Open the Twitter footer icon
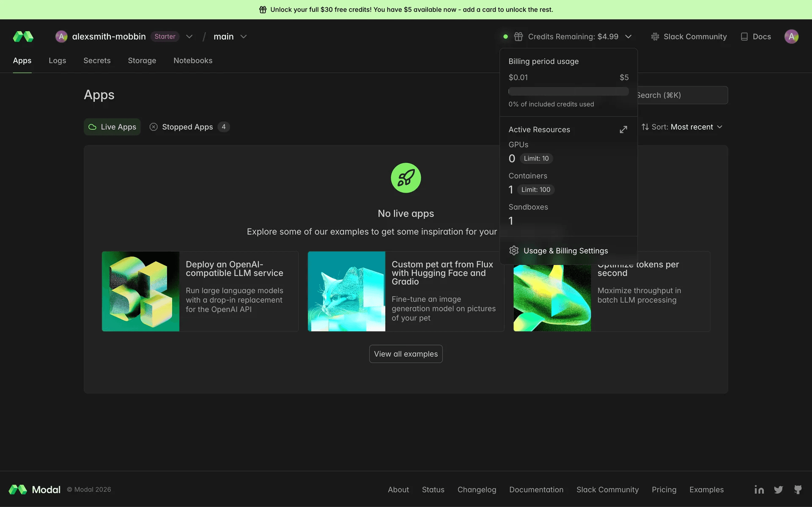This screenshot has height=507, width=812. 778,490
